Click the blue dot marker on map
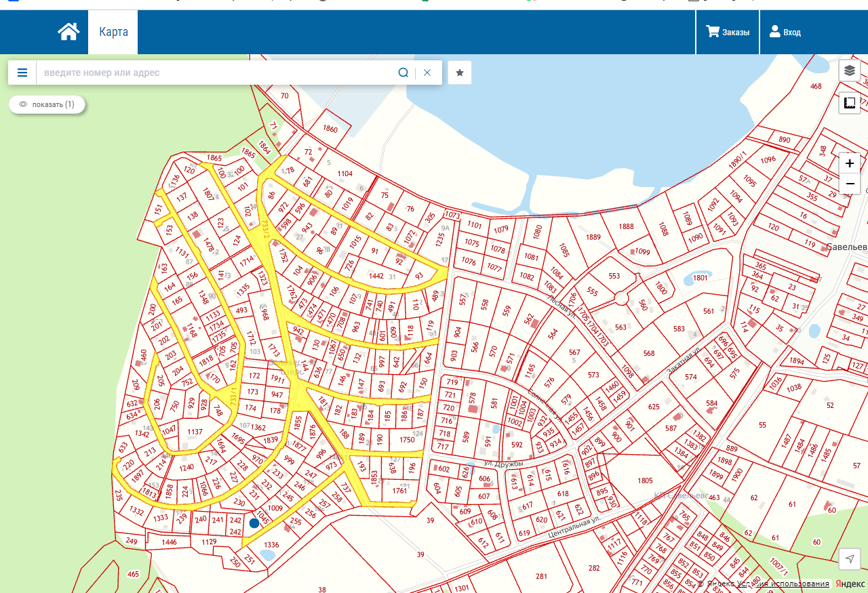This screenshot has height=593, width=868. (x=254, y=523)
